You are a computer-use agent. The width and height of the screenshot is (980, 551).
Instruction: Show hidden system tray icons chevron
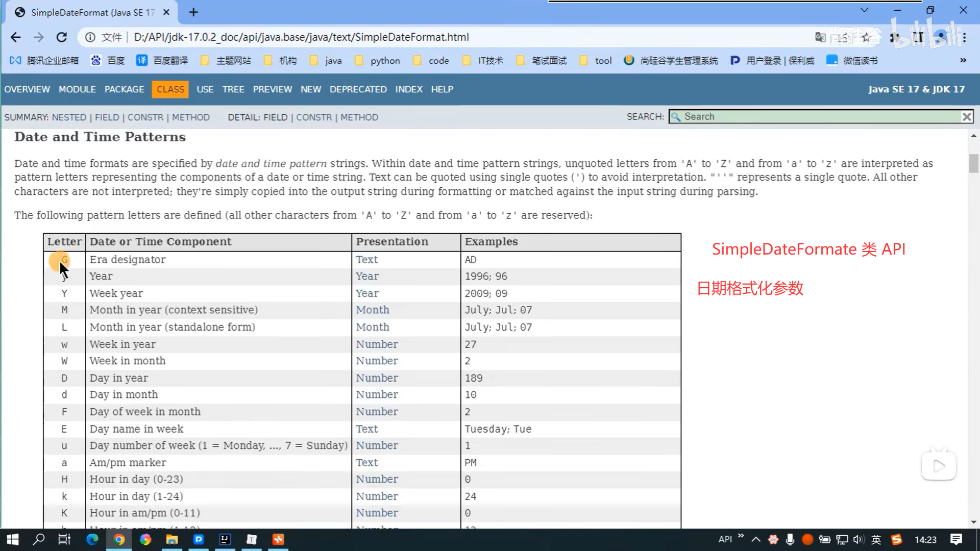pyautogui.click(x=756, y=539)
